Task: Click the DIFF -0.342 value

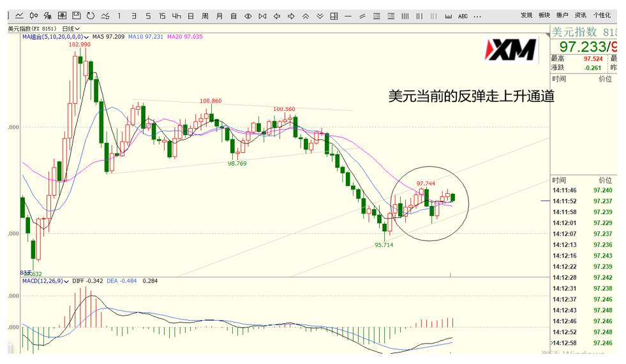Action: [x=87, y=281]
